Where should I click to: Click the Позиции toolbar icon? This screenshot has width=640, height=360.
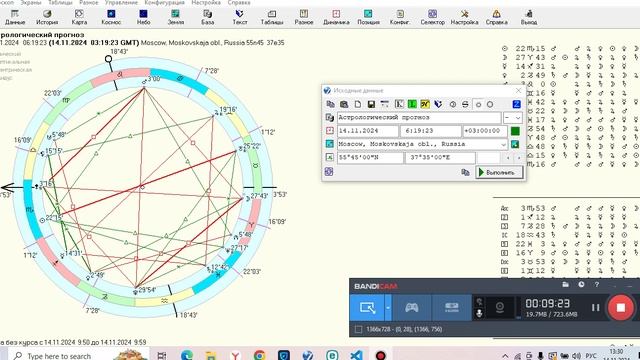click(x=368, y=18)
